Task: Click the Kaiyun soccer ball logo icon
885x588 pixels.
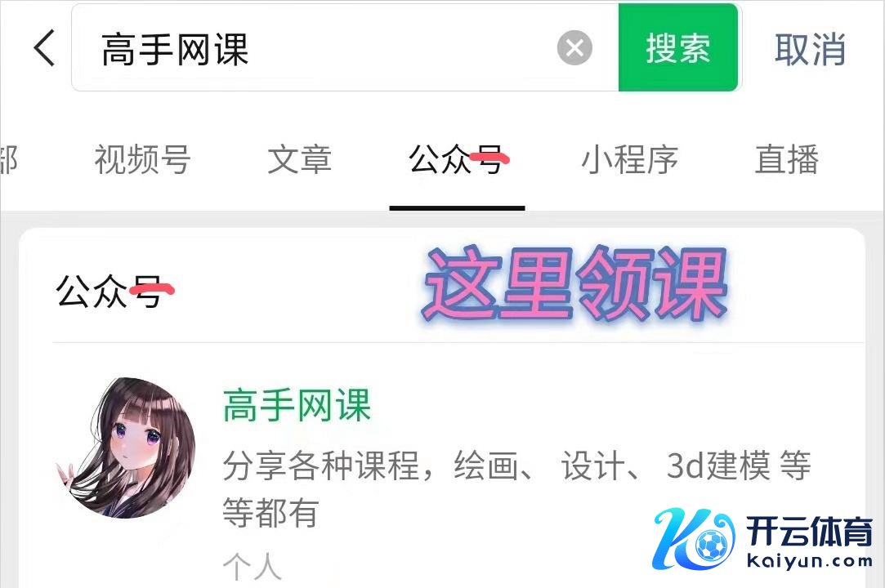Action: tap(695, 539)
